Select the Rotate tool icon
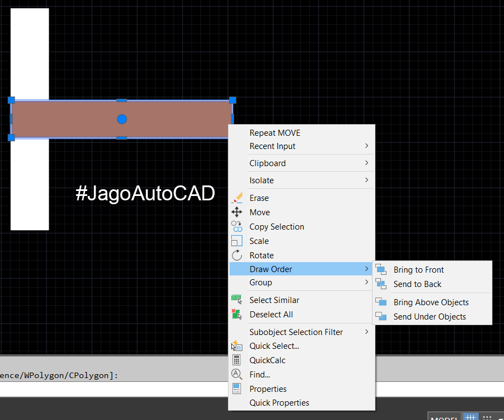The width and height of the screenshot is (504, 420). [x=236, y=255]
